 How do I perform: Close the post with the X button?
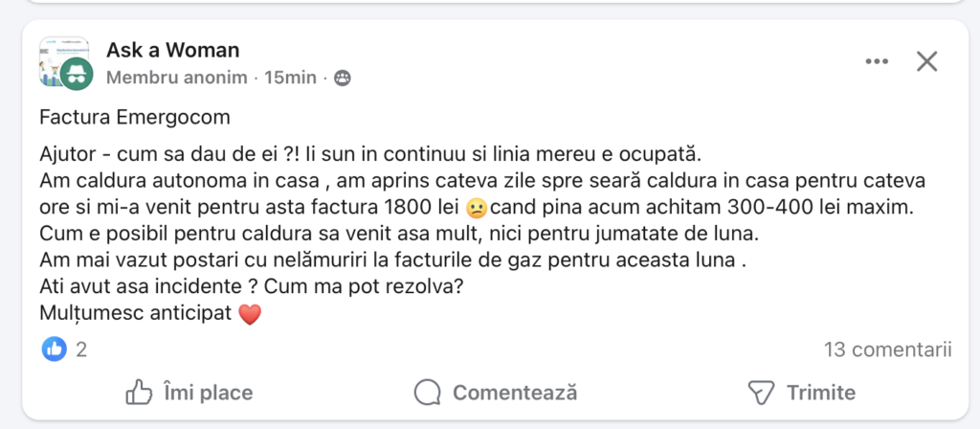point(926,62)
